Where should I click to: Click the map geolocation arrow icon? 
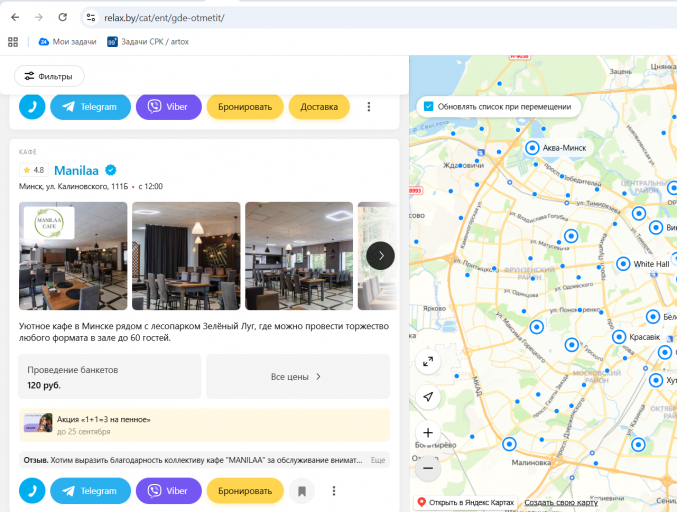click(428, 397)
